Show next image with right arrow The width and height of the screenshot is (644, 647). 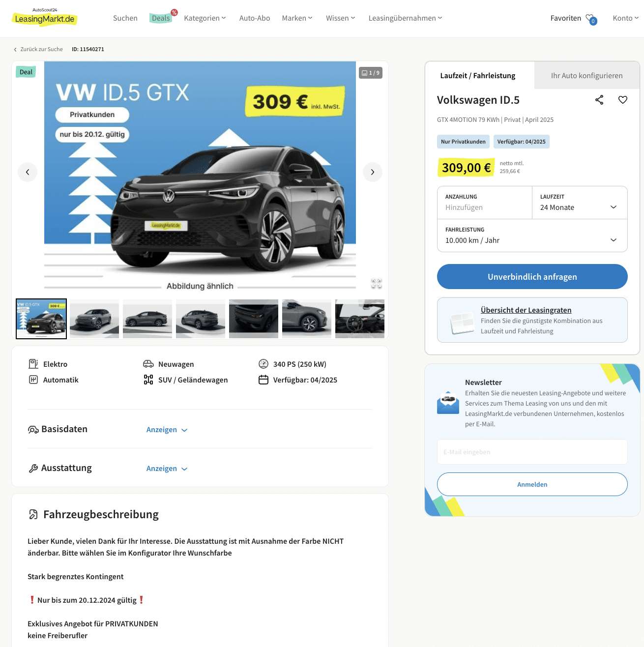pos(373,172)
